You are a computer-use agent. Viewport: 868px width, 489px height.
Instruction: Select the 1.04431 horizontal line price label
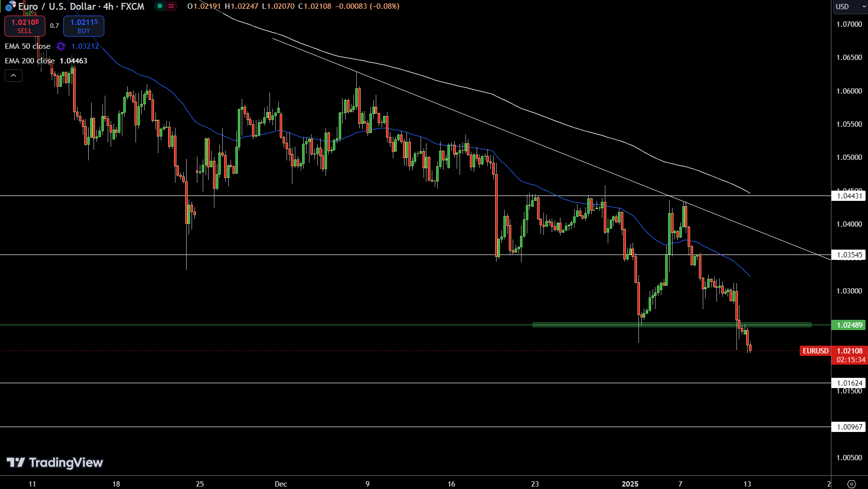tap(849, 196)
